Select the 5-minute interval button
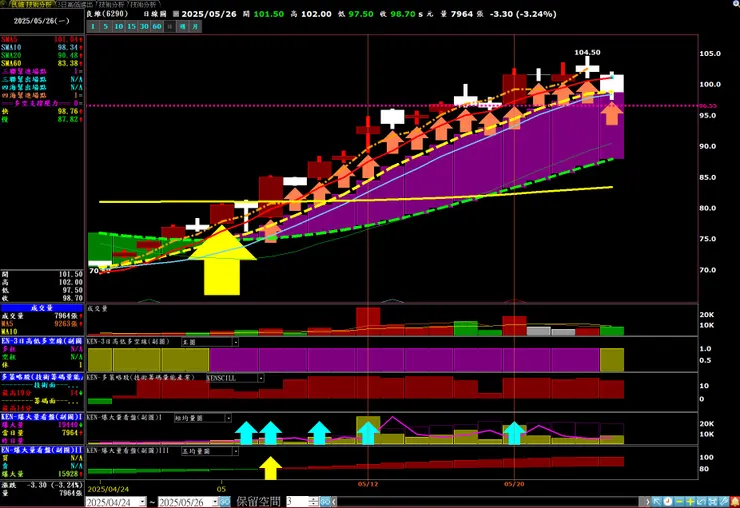 tap(106, 27)
